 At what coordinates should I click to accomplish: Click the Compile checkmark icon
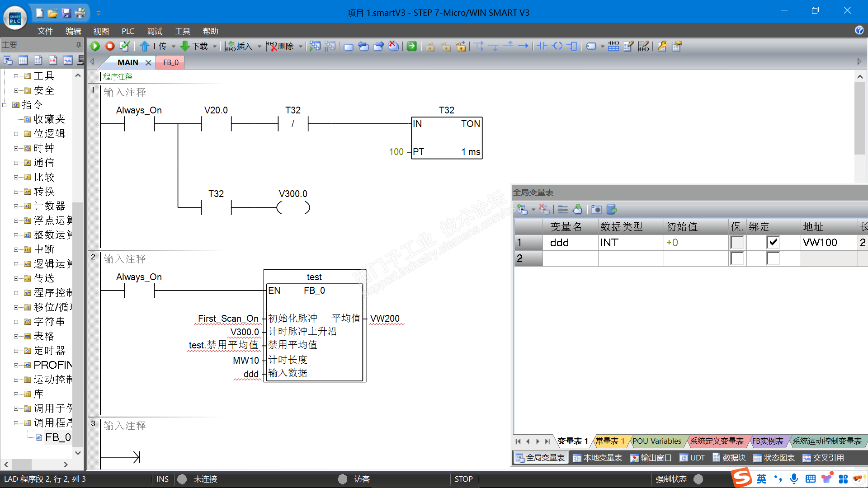(124, 46)
